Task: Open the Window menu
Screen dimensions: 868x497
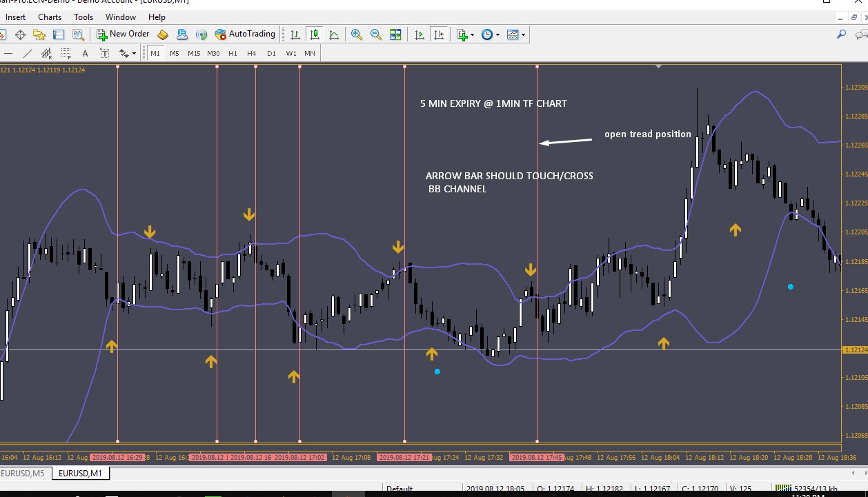Action: pos(121,17)
